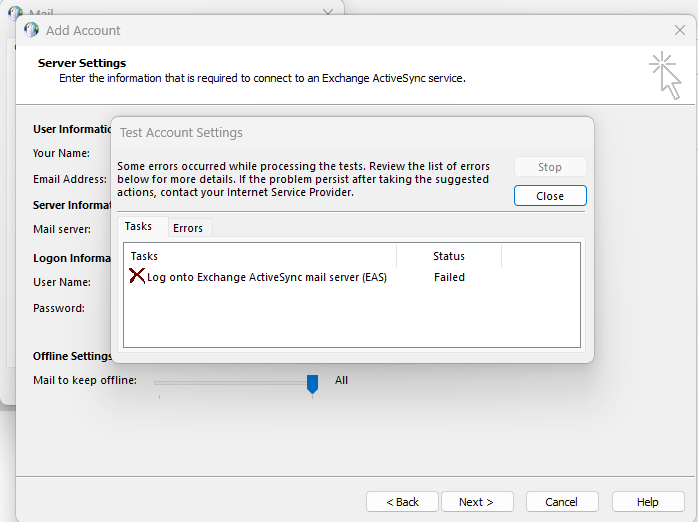Viewport: 698px width, 522px height.
Task: Click the All value beside slider
Action: point(341,380)
